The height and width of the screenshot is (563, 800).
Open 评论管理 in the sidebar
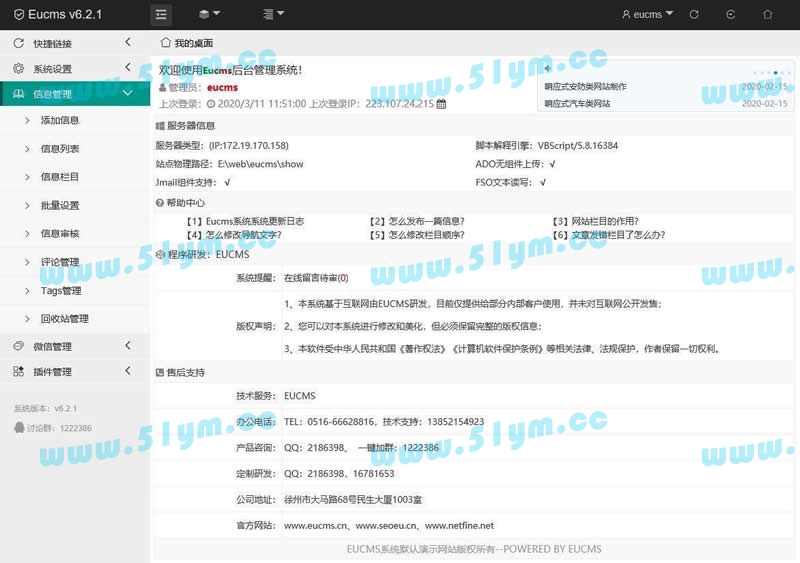(60, 262)
